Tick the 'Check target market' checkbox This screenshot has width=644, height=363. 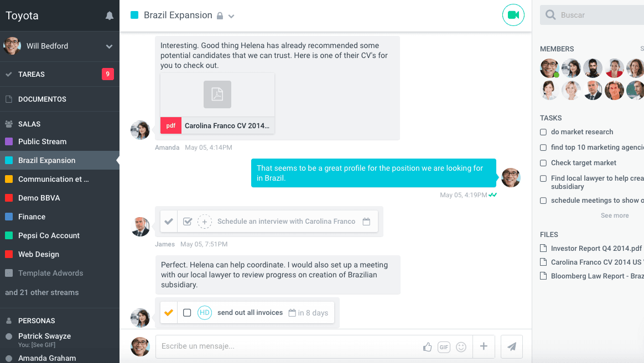[x=543, y=163]
